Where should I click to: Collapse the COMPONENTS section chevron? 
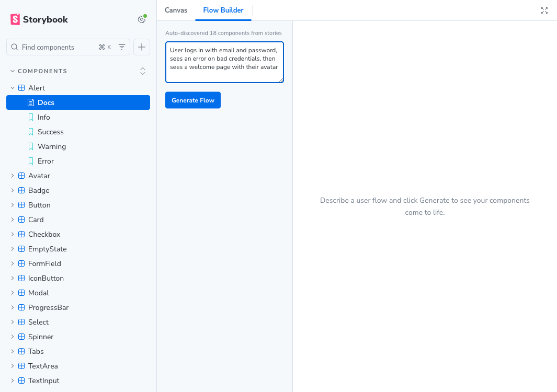(13, 71)
